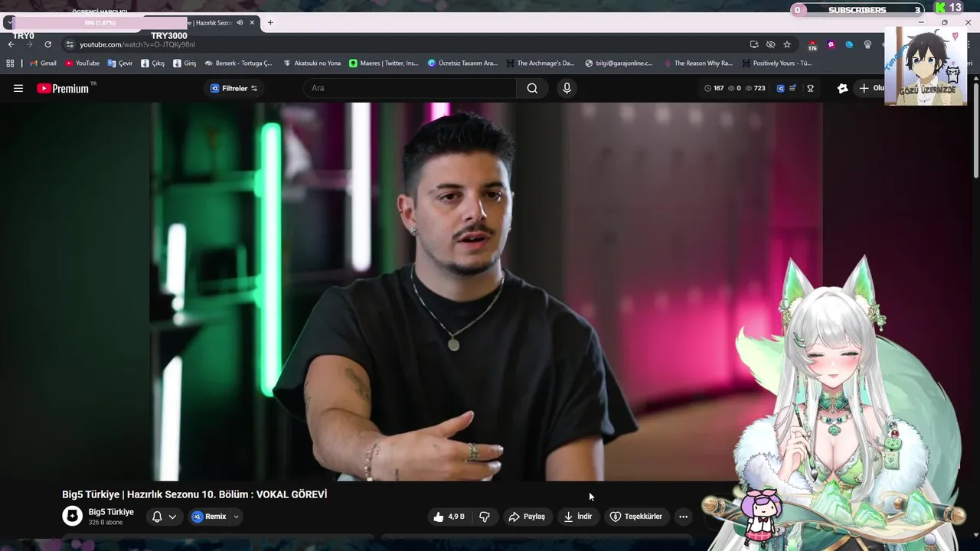Open the Filtreler filter button
The width and height of the screenshot is (980, 551).
coord(234,88)
